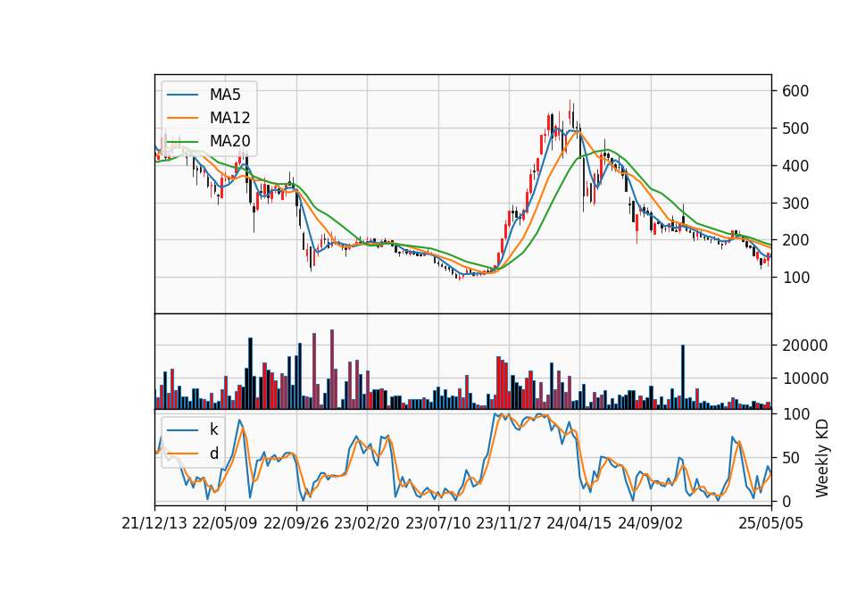This screenshot has width=857, height=616.
Task: Click the MA5 legend label
Action: coord(225,95)
